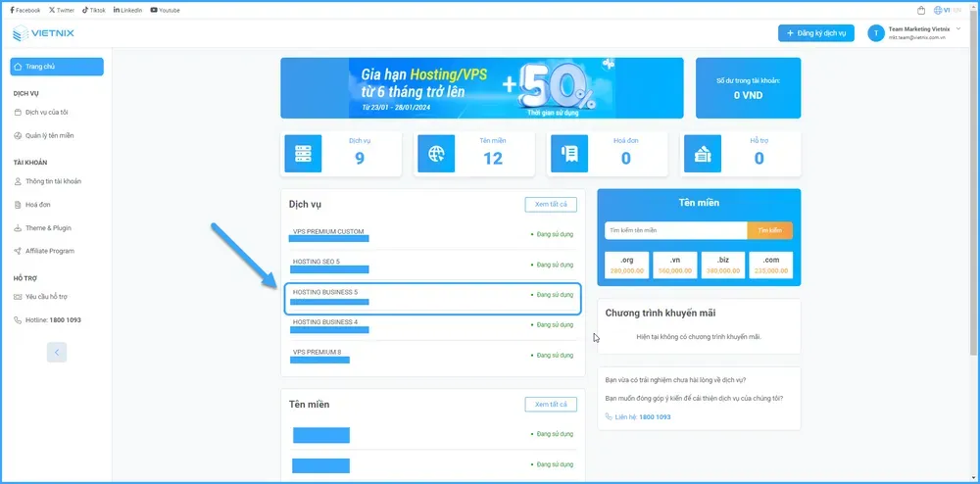The image size is (980, 484).
Task: Click the T user avatar circle
Action: pyautogui.click(x=876, y=33)
